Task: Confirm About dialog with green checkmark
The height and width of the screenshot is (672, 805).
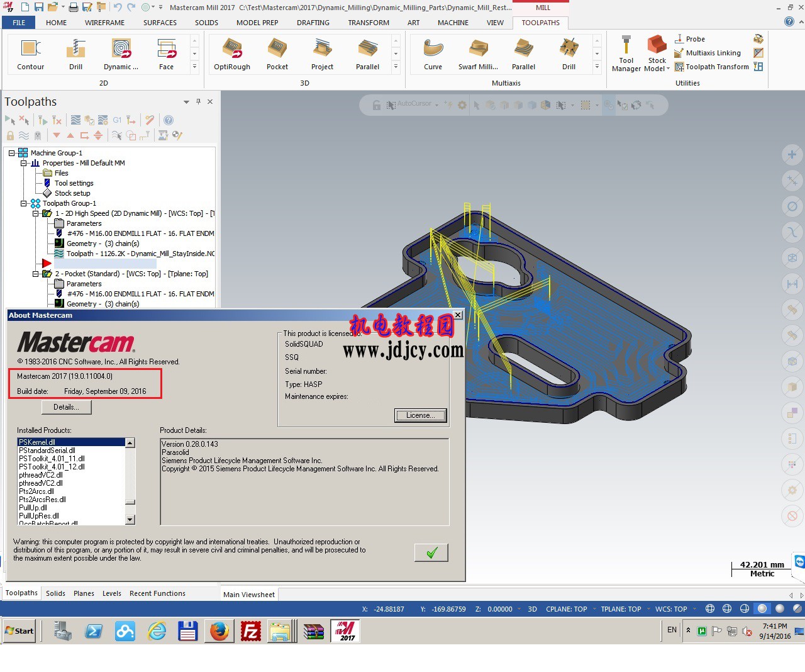Action: 431,552
